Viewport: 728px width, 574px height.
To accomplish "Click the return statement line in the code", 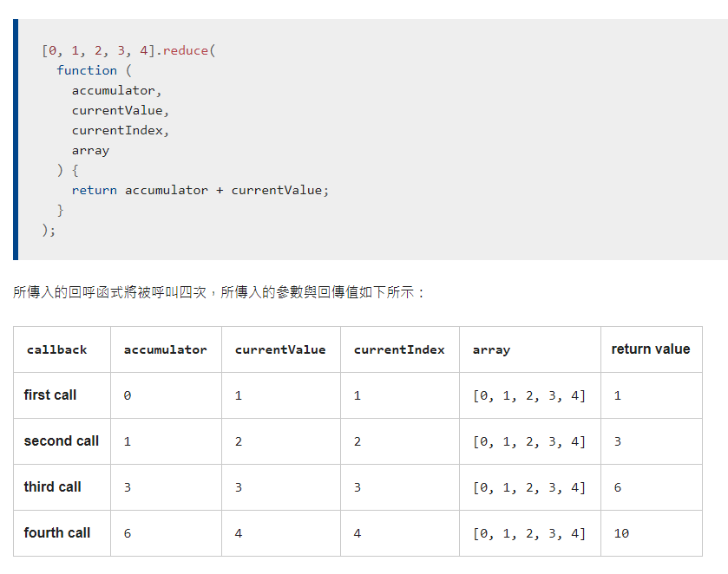I will [x=200, y=190].
